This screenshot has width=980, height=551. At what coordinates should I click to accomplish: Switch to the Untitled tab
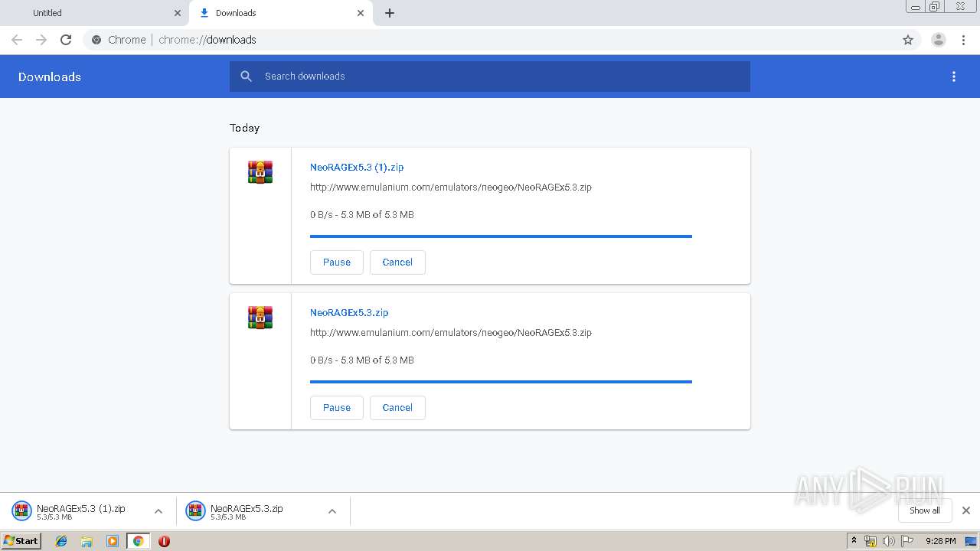(x=95, y=13)
